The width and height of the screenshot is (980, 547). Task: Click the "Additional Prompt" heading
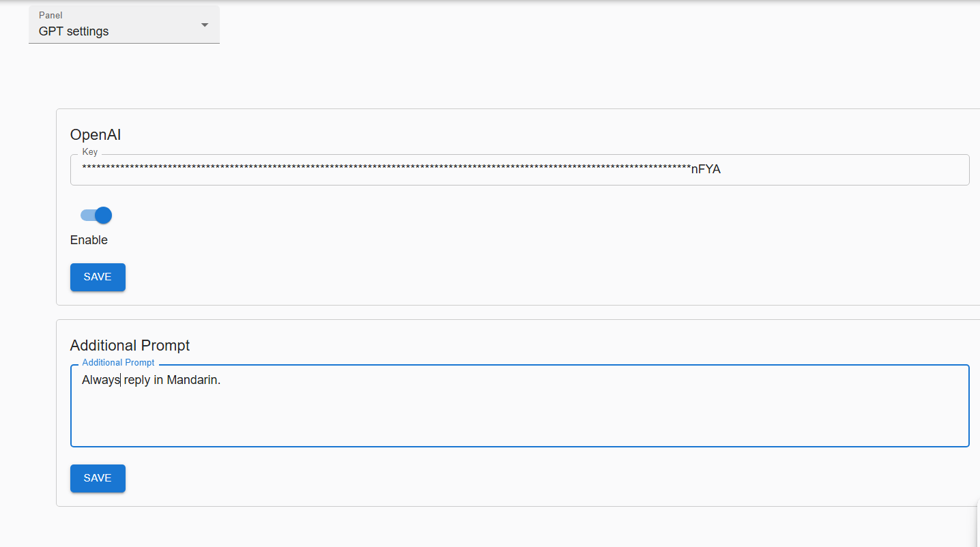(130, 345)
